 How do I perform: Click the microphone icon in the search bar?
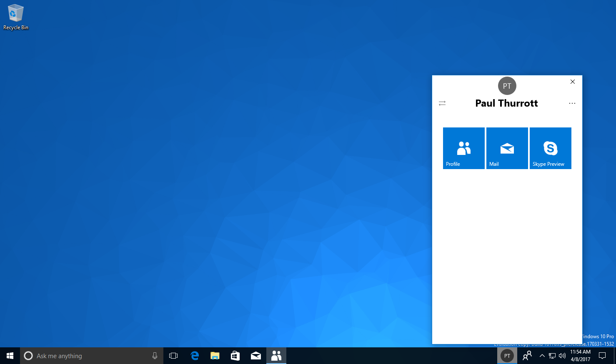155,356
